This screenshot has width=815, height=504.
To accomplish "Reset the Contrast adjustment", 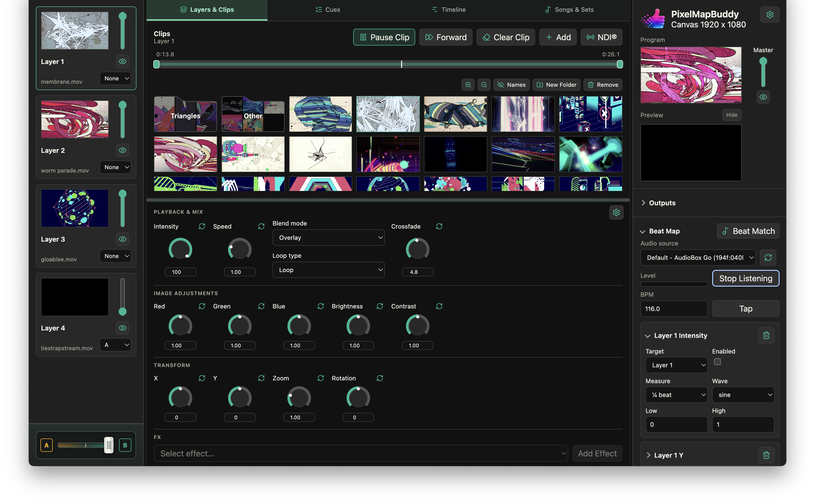I will pyautogui.click(x=439, y=306).
